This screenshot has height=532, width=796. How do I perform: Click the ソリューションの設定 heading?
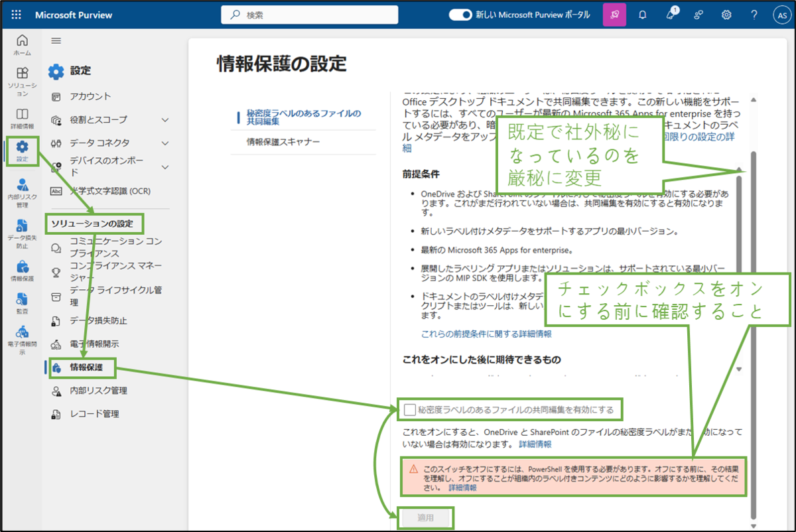(92, 224)
